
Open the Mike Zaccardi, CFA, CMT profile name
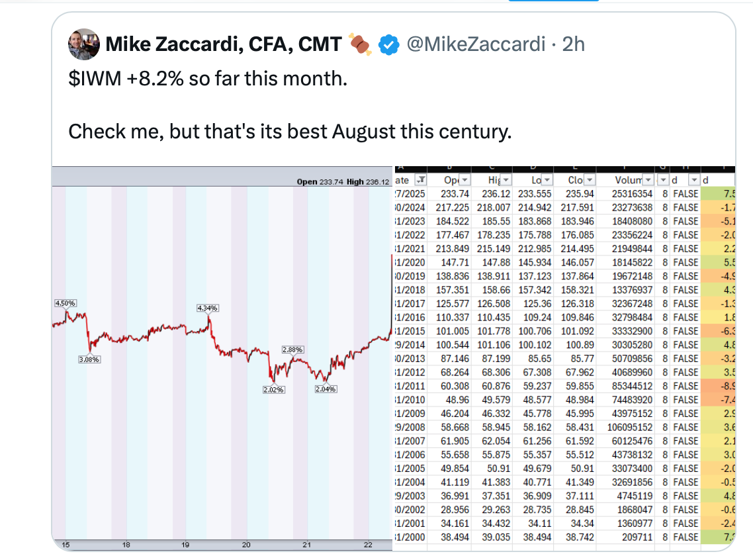(224, 44)
